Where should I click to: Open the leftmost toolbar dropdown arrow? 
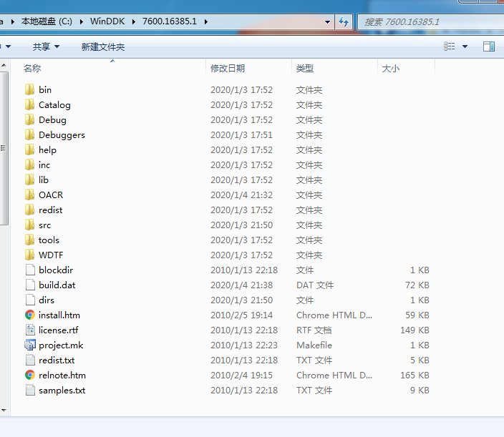click(8, 47)
